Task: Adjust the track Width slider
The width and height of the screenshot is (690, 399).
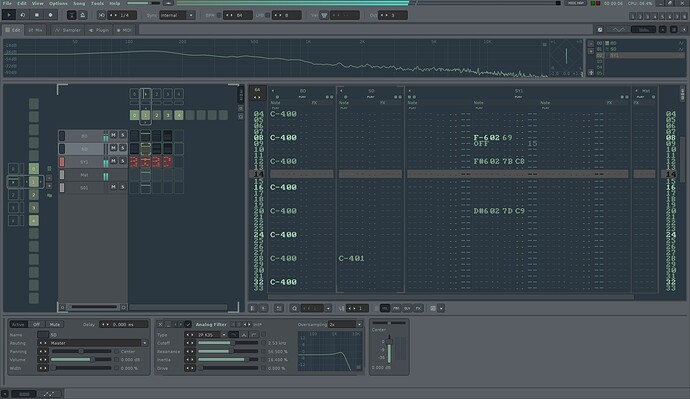Action: click(81, 368)
